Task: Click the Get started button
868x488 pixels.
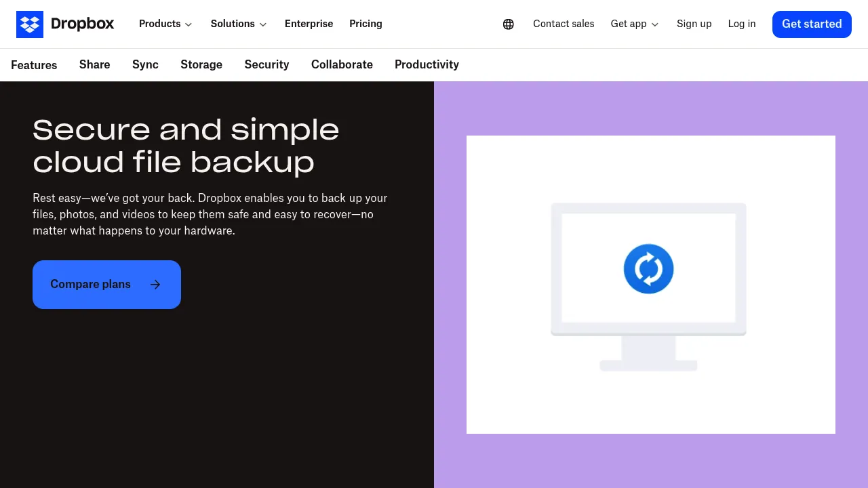Action: tap(812, 24)
